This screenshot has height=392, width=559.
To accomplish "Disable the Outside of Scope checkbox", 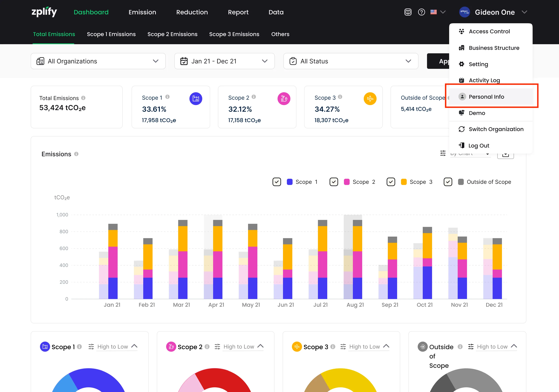I will 448,182.
